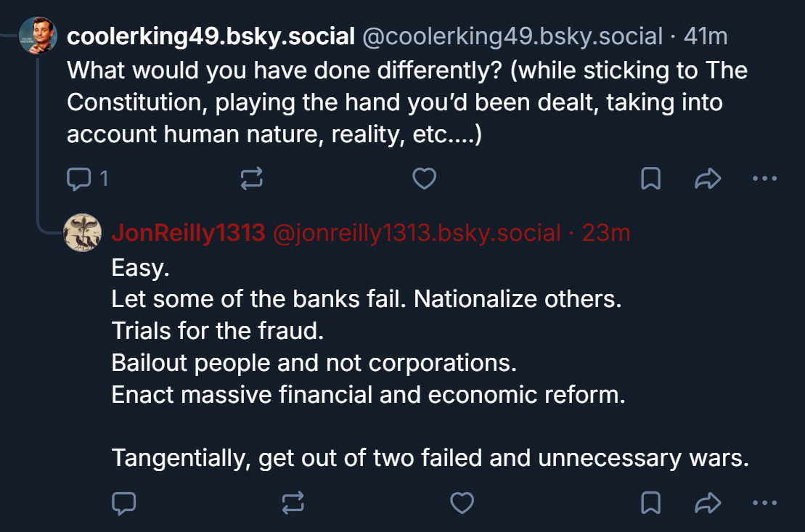Open the 41m timestamp permalink
805x532 pixels.
(706, 36)
